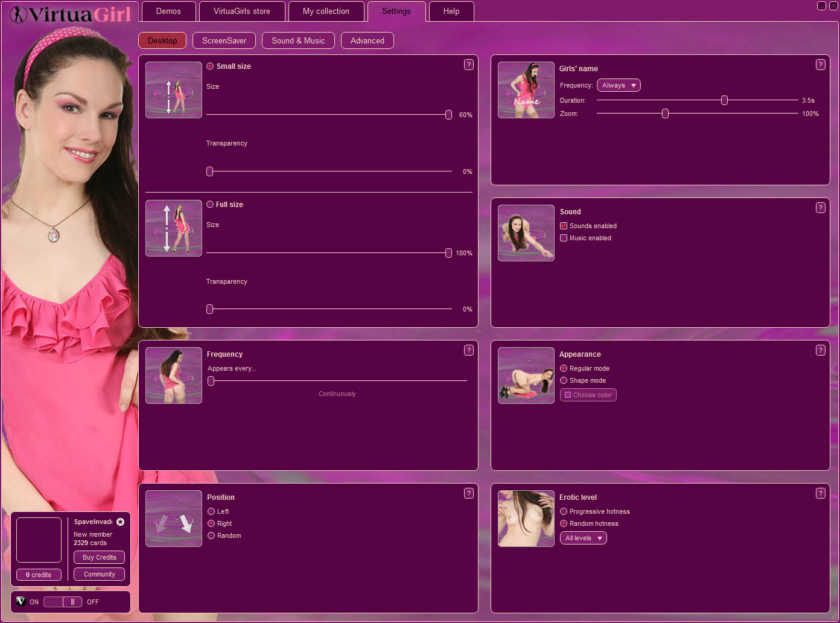Open the Frequency Always dropdown
The width and height of the screenshot is (840, 623).
click(x=619, y=85)
